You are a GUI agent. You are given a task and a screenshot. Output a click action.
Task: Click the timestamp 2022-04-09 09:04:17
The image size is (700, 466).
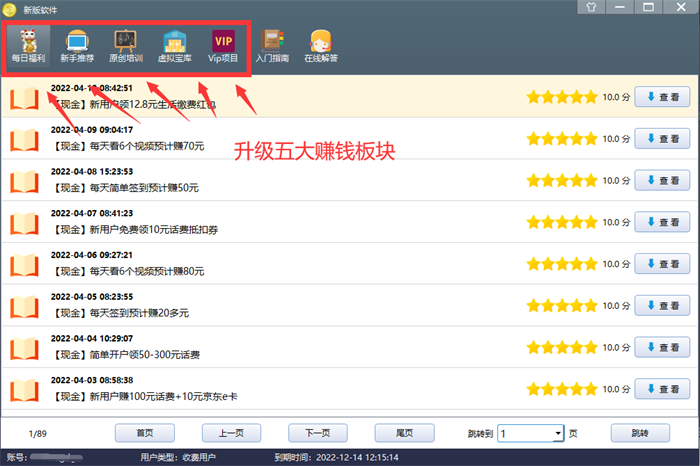[92, 130]
